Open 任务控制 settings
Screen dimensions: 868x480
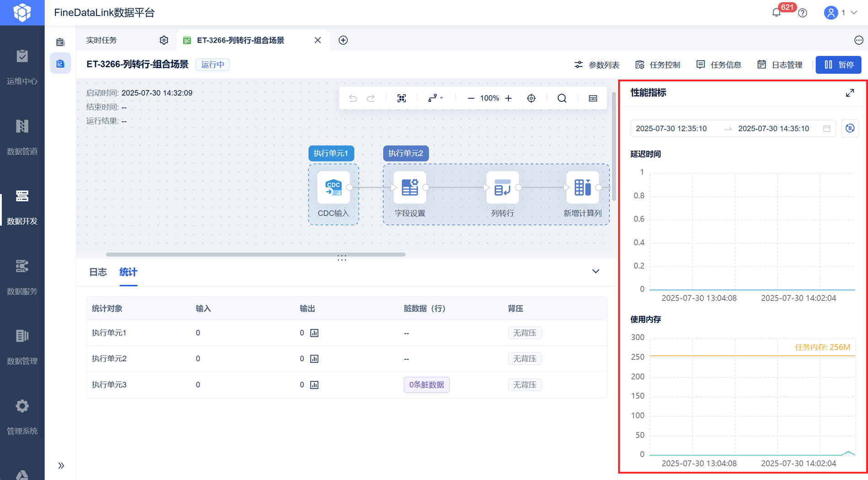pyautogui.click(x=658, y=65)
